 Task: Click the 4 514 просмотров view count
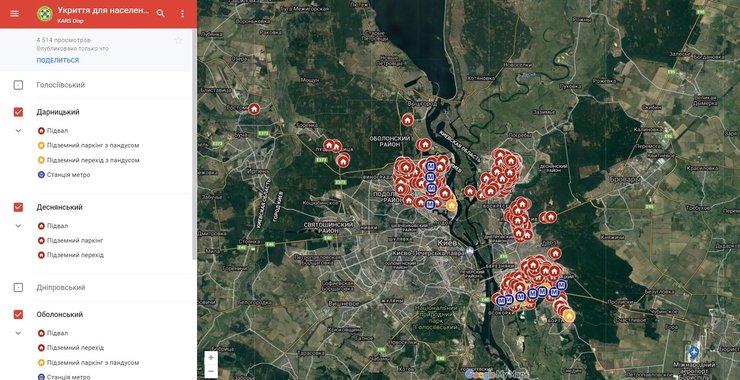63,40
